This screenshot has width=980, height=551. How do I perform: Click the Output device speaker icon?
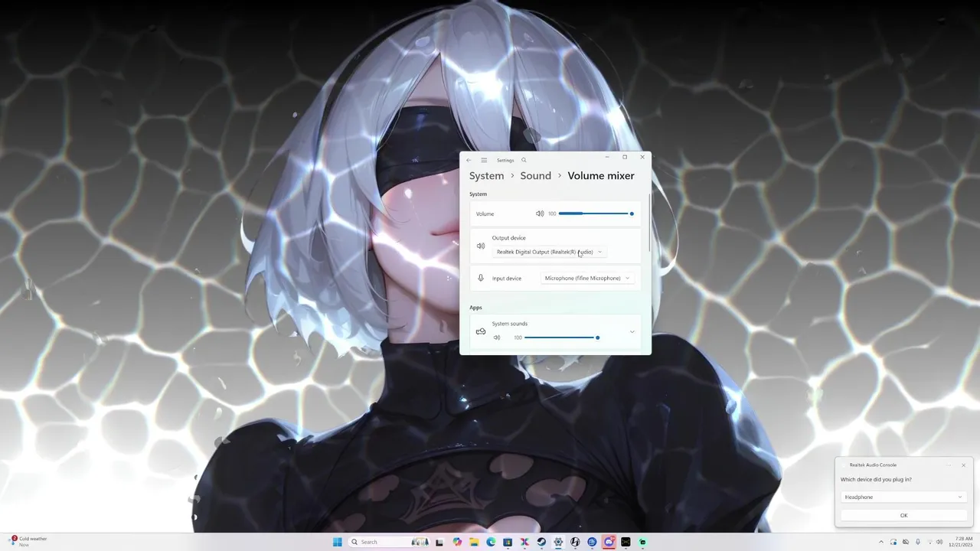tap(481, 246)
